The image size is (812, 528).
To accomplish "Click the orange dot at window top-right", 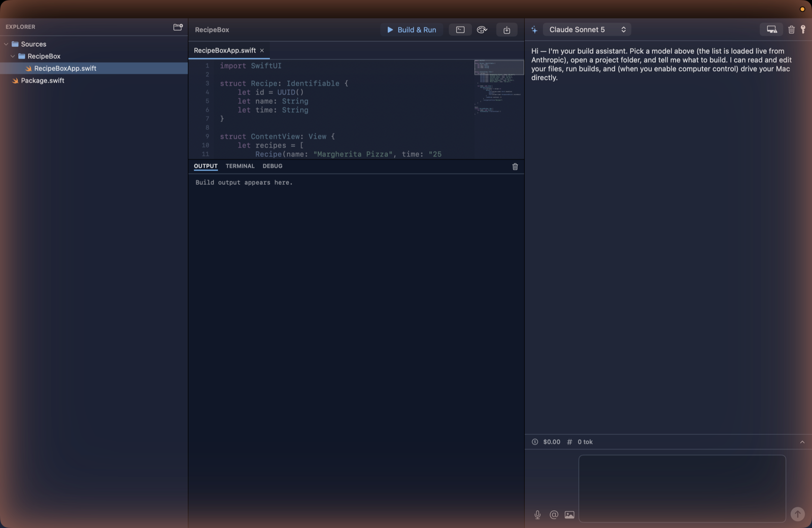I will (802, 9).
